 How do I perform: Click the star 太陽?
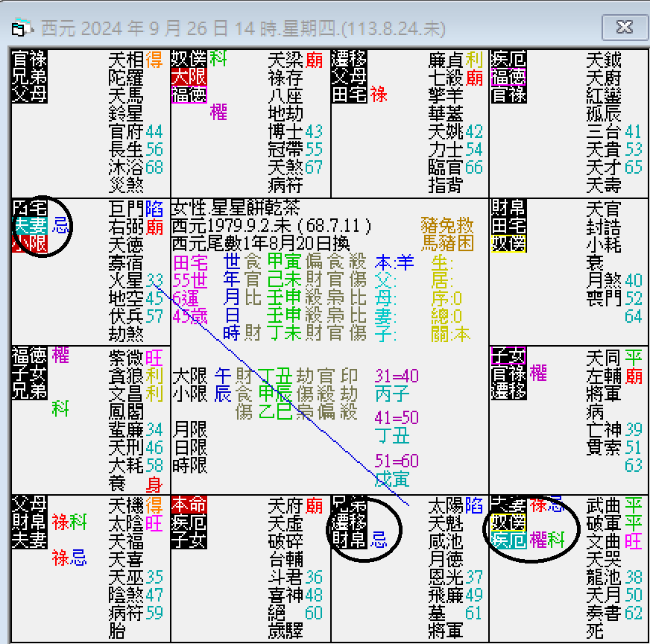[x=446, y=505]
